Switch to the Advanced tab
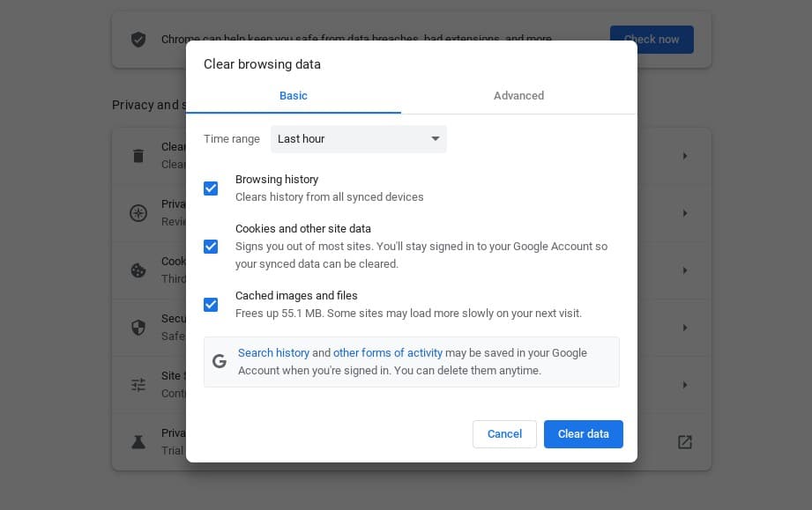Image resolution: width=812 pixels, height=510 pixels. [518, 96]
